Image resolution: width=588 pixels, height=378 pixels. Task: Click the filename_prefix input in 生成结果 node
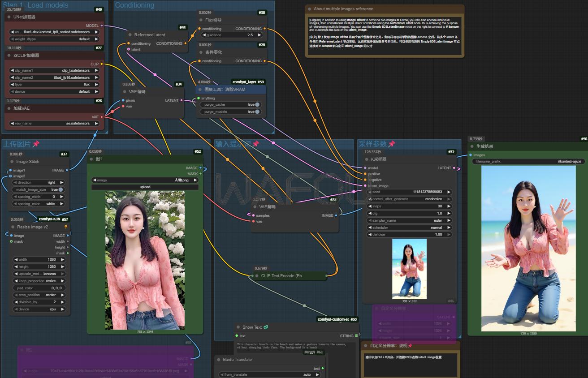[528, 161]
